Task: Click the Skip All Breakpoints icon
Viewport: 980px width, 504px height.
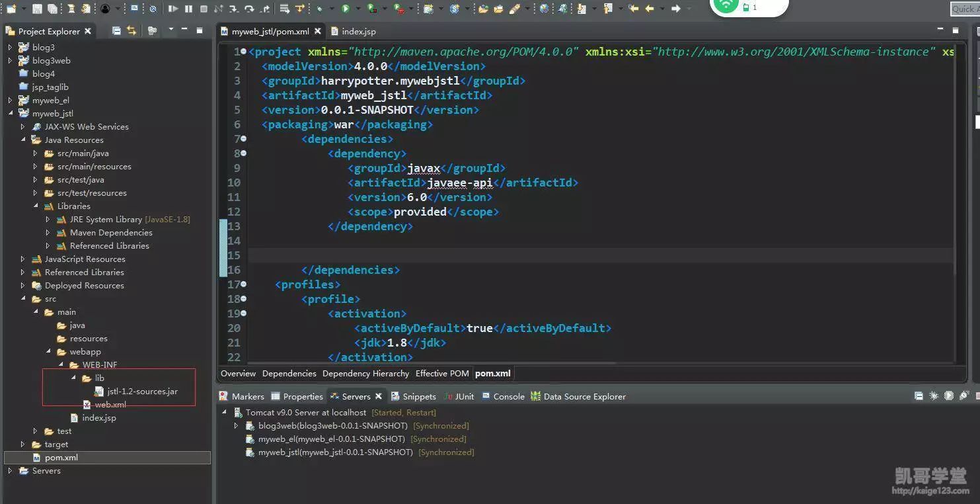Action: [153, 9]
